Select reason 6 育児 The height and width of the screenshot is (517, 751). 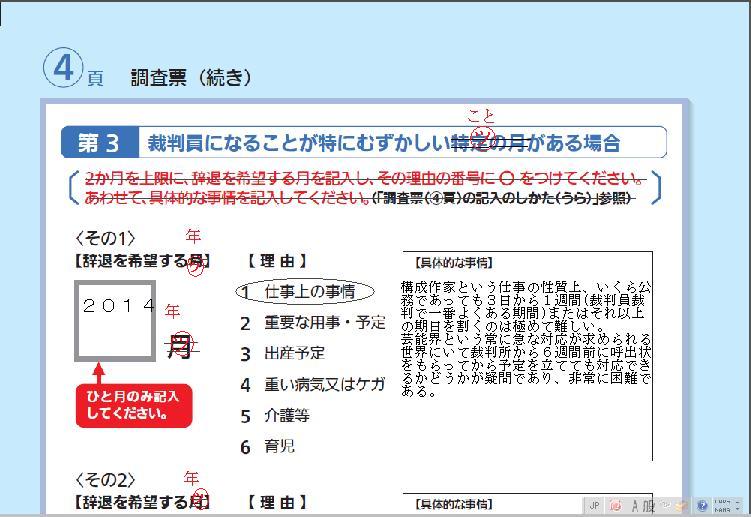(x=267, y=447)
